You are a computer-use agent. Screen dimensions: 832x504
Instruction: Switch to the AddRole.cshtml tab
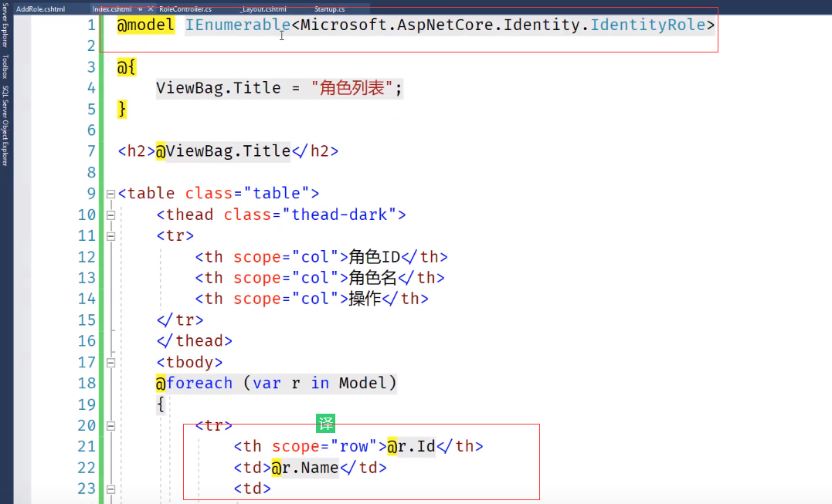coord(40,9)
